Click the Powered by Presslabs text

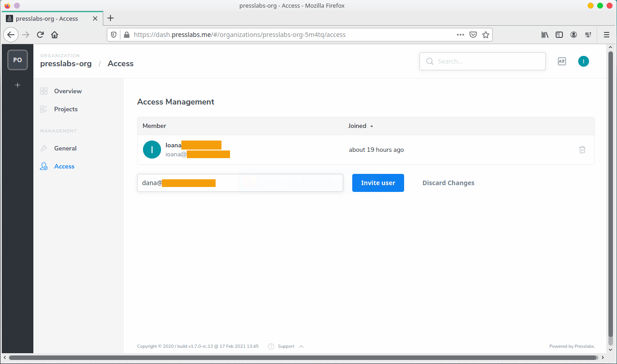click(x=572, y=346)
